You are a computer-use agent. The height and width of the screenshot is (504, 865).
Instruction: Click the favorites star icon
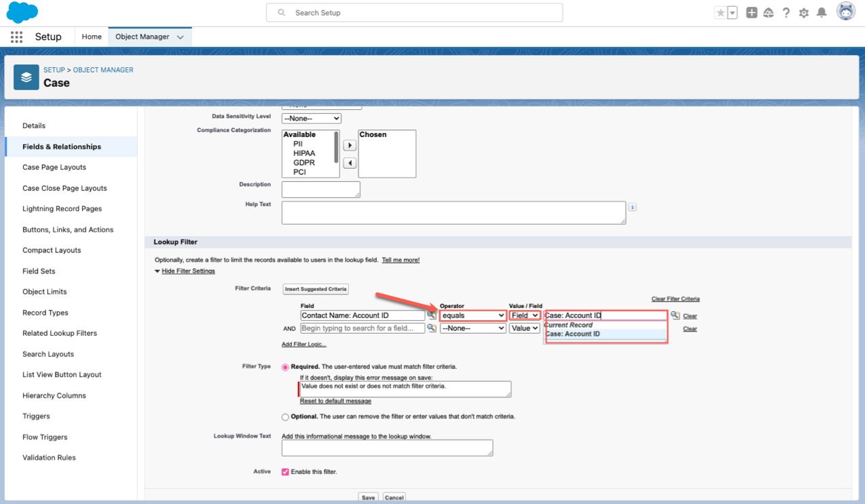coord(720,13)
